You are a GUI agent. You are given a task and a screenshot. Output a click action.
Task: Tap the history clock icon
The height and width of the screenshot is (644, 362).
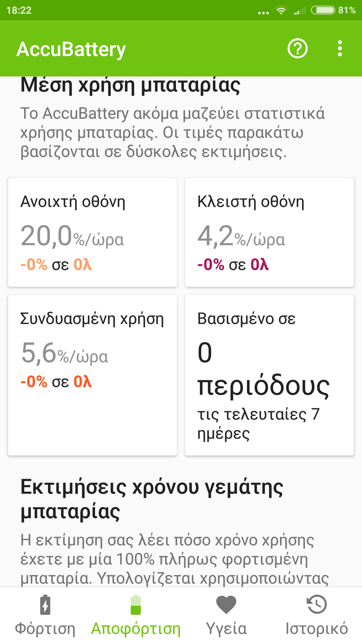click(317, 605)
